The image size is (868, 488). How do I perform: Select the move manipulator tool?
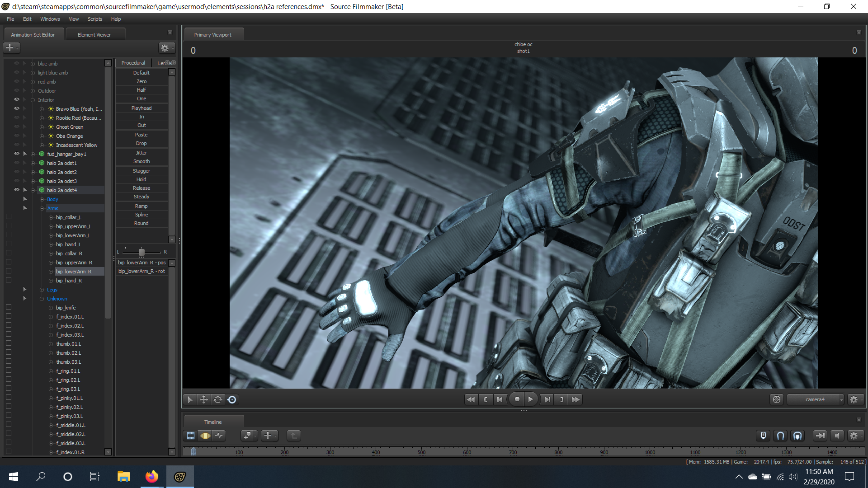[204, 399]
